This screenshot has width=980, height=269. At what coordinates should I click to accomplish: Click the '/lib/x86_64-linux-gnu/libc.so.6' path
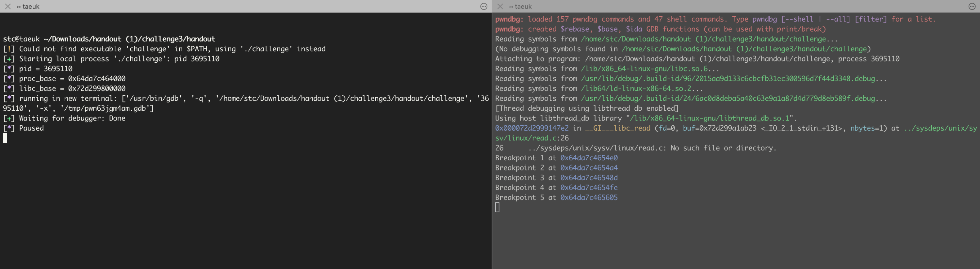(x=644, y=69)
